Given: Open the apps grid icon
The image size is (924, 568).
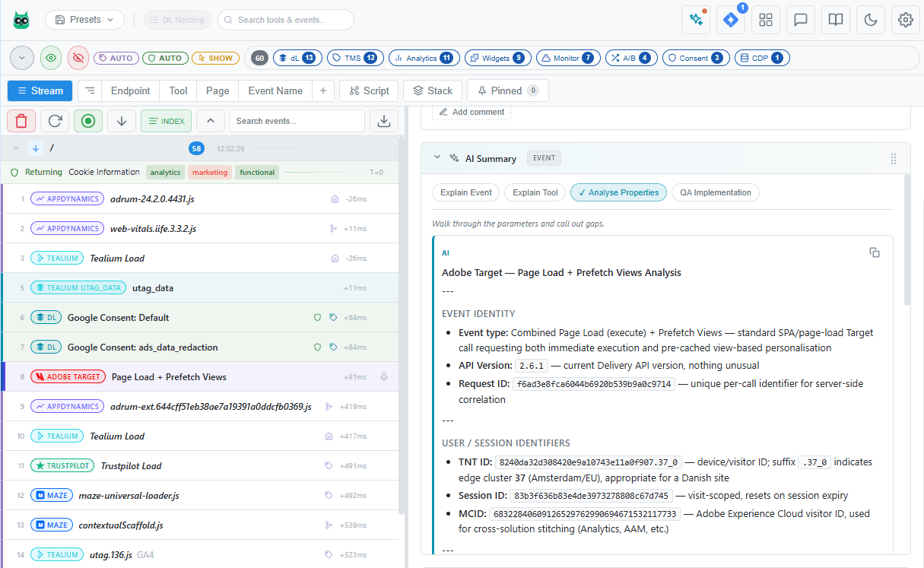Looking at the screenshot, I should click(766, 20).
